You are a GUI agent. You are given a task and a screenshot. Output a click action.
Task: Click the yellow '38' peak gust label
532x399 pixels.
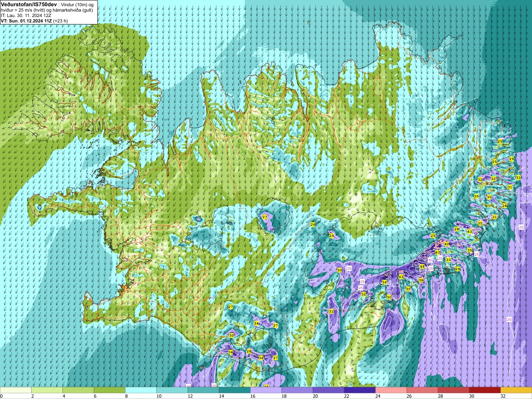[421, 281]
